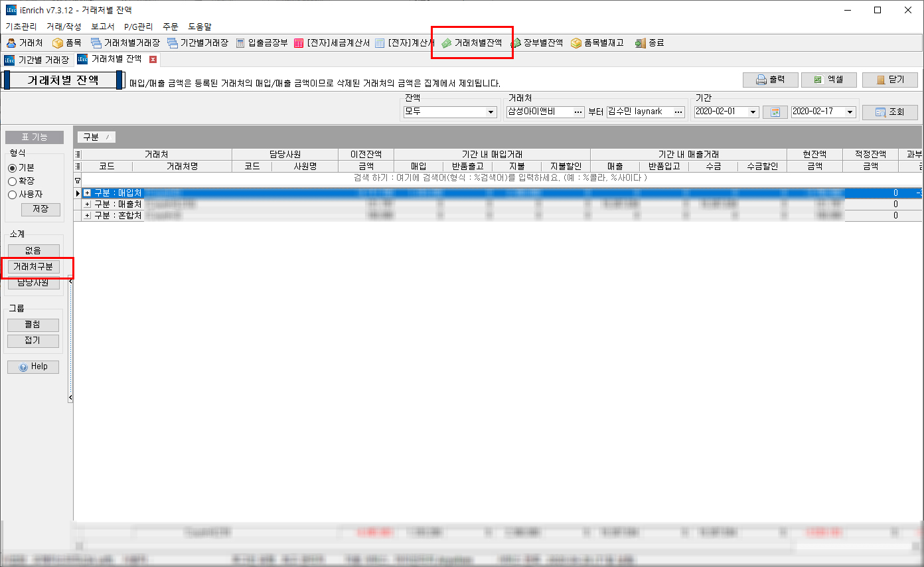Click the 출력 print button
Image resolution: width=924 pixels, height=567 pixels.
pos(770,80)
